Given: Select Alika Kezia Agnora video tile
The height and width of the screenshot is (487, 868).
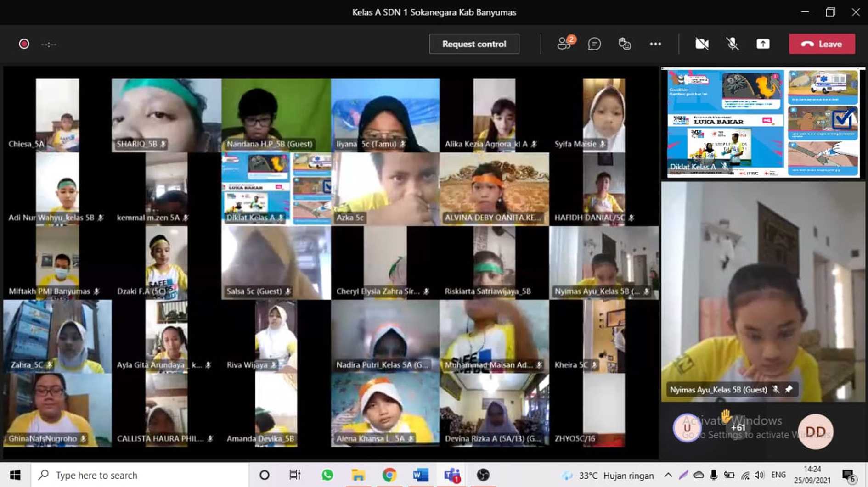Looking at the screenshot, I should click(494, 115).
